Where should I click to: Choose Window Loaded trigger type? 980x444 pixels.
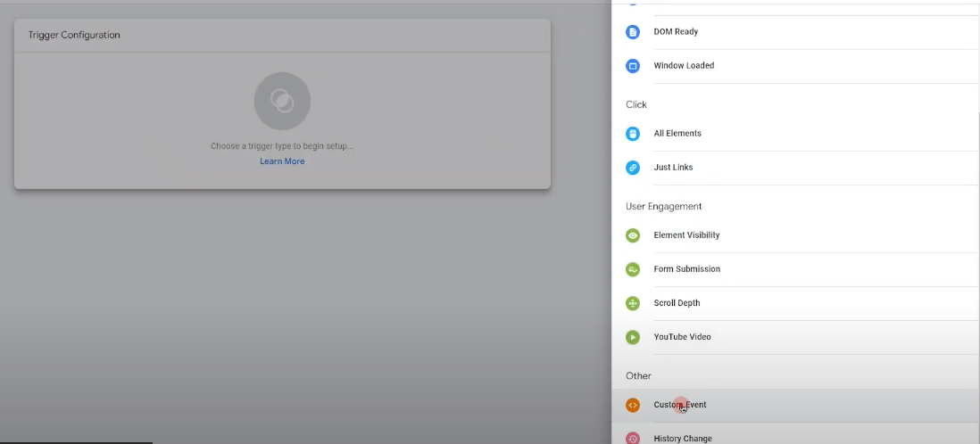point(795,66)
